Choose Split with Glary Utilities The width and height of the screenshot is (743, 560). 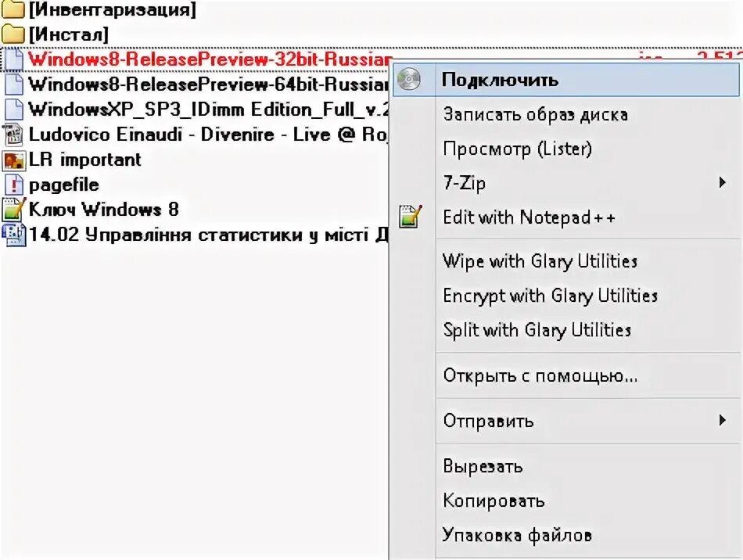tap(566, 330)
